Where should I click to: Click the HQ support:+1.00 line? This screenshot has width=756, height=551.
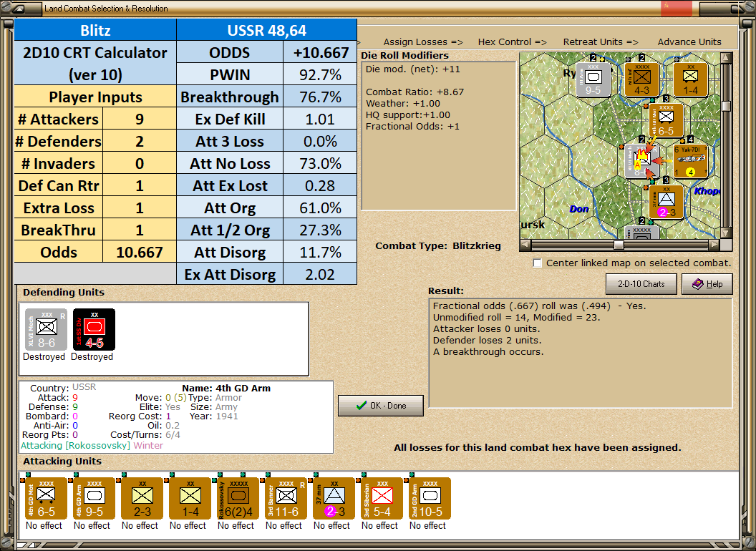(x=408, y=115)
